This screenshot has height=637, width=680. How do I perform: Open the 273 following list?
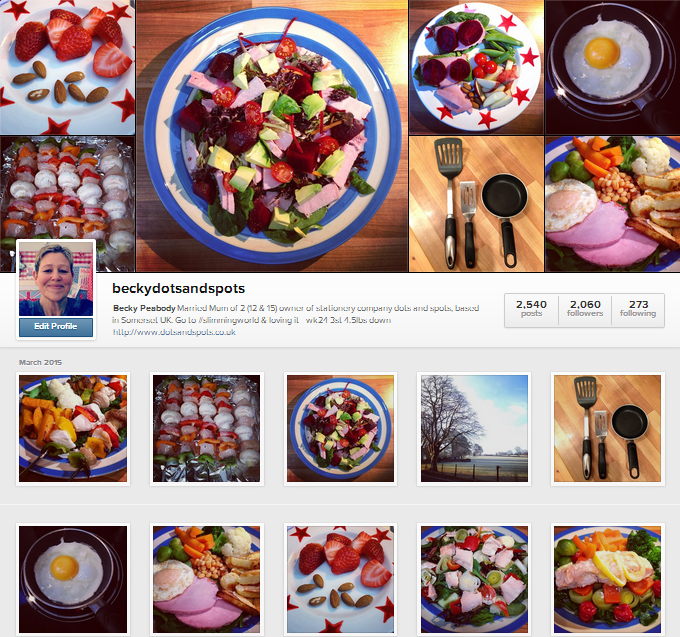point(638,309)
